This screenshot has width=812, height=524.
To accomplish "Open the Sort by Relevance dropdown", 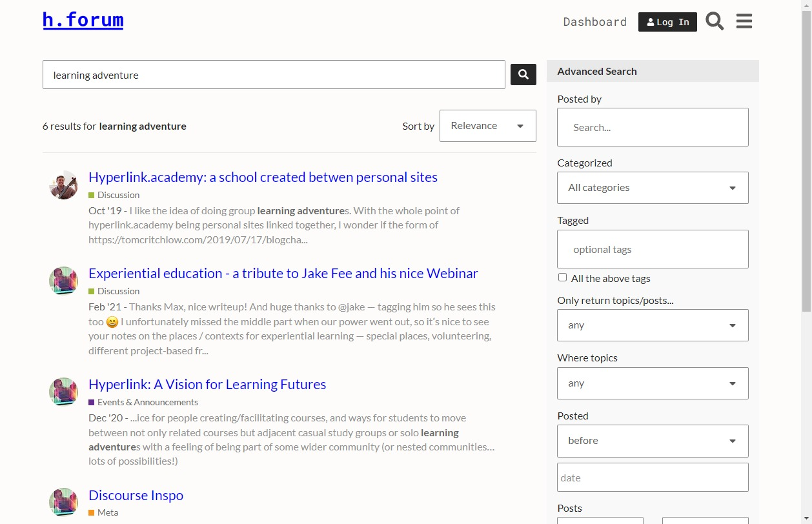I will [x=487, y=126].
